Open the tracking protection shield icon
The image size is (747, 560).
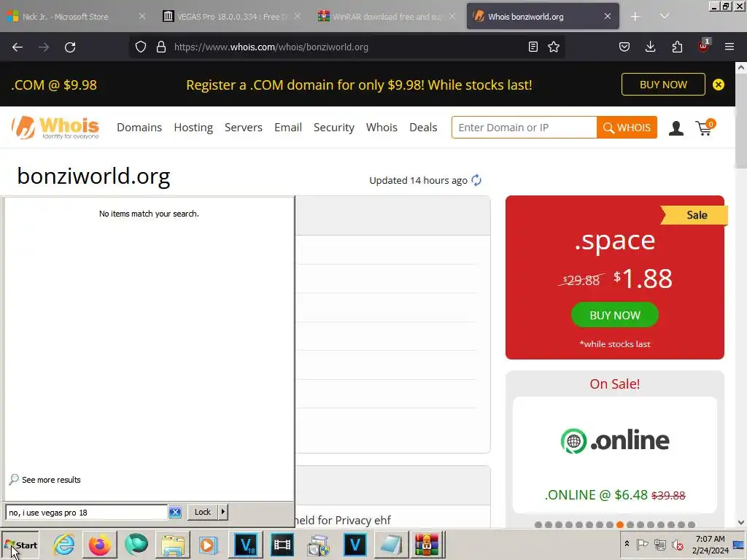pos(141,47)
